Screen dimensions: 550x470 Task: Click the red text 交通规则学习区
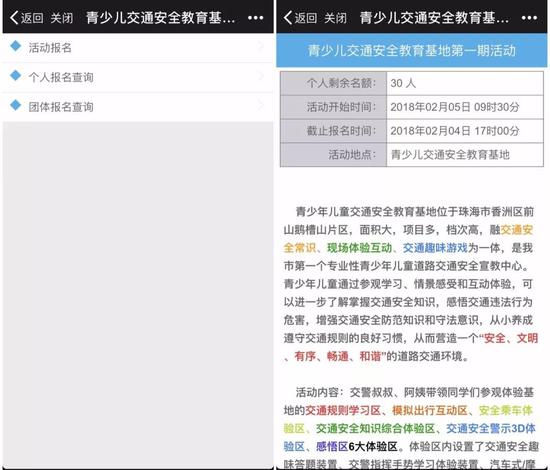click(343, 410)
